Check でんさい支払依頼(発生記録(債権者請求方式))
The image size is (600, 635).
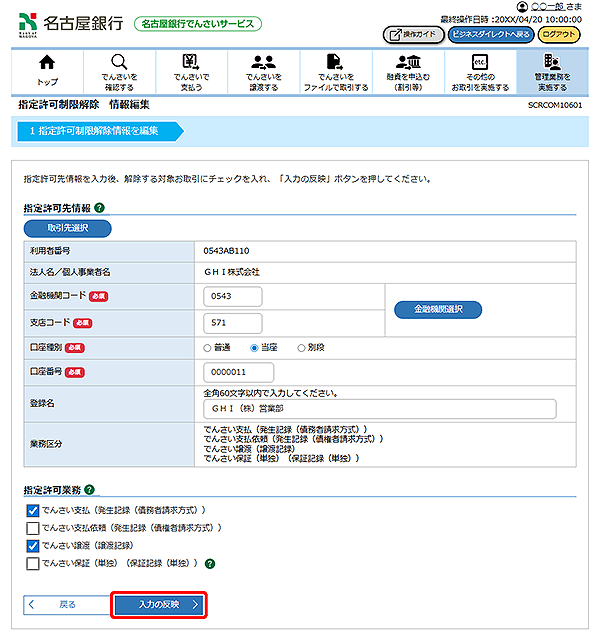33,528
